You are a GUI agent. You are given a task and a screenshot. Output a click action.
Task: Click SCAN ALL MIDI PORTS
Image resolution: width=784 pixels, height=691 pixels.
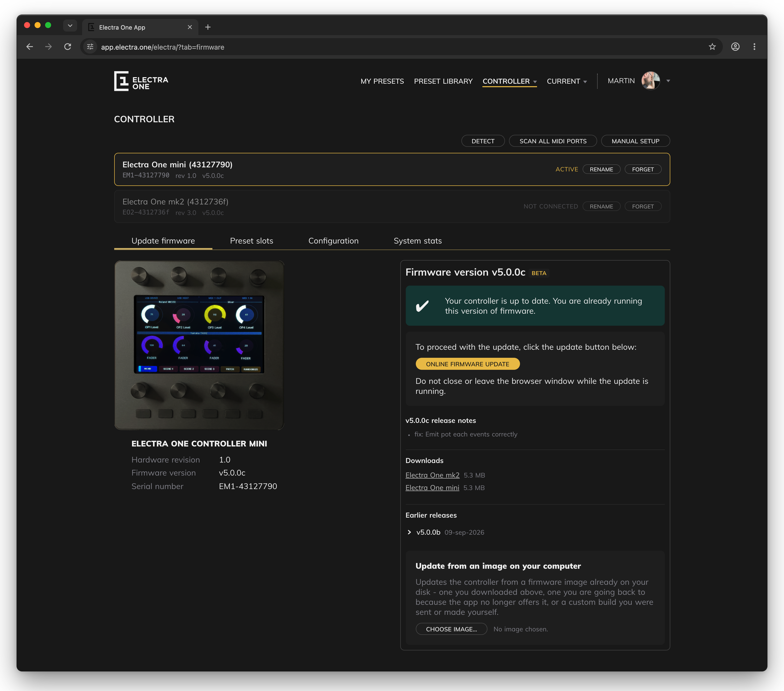pyautogui.click(x=553, y=141)
